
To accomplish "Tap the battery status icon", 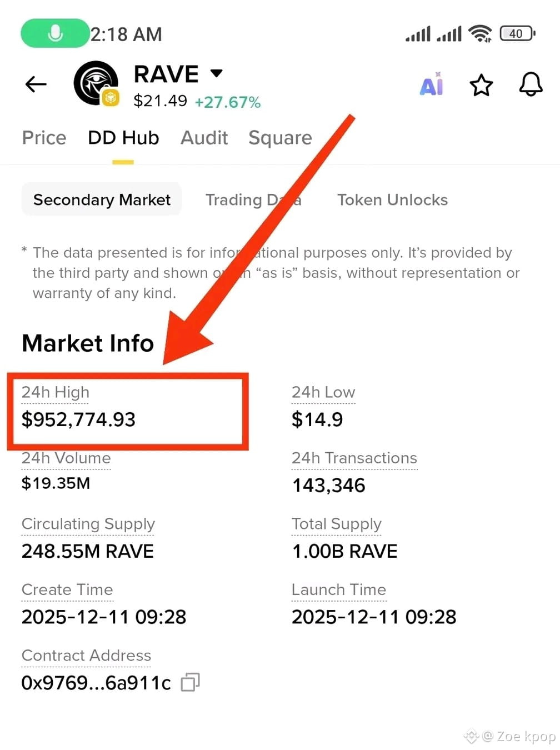I will tap(517, 34).
